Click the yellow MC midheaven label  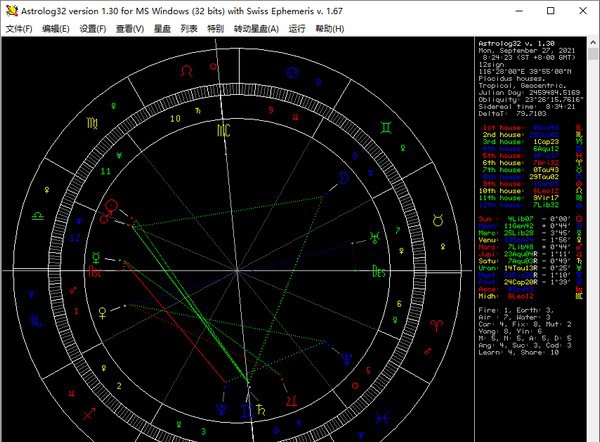[x=224, y=131]
